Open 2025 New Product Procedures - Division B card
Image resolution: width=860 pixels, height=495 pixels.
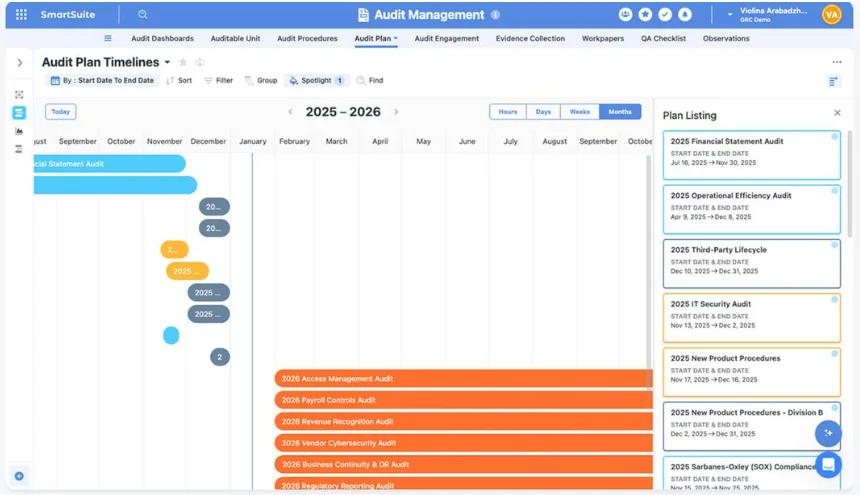[x=751, y=426]
